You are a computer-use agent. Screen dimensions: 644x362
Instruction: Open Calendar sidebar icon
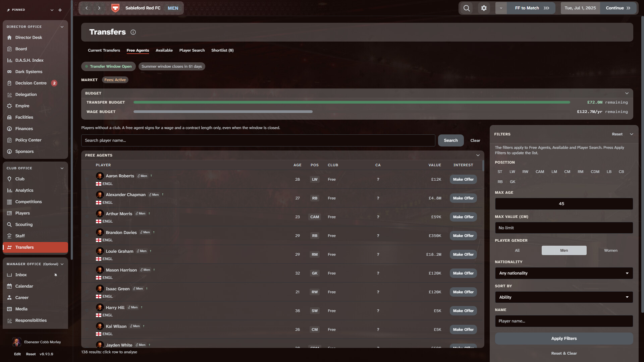pos(9,286)
